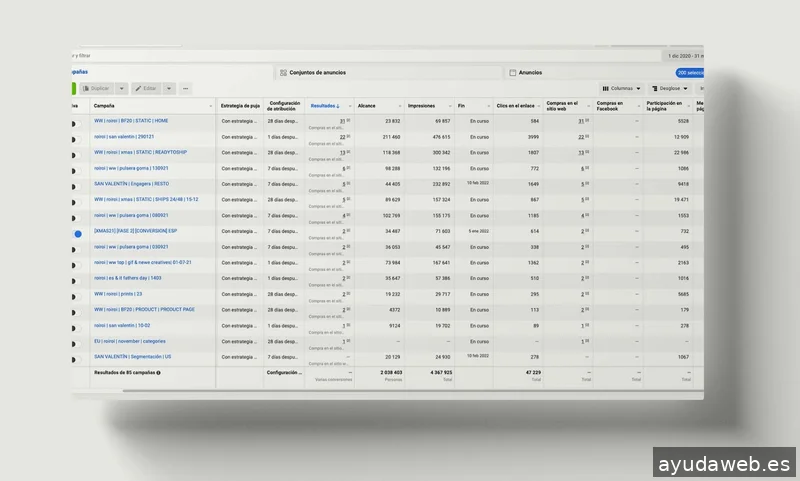The width and height of the screenshot is (800, 481).
Task: Click the Duplicar copy icon
Action: tap(86, 89)
